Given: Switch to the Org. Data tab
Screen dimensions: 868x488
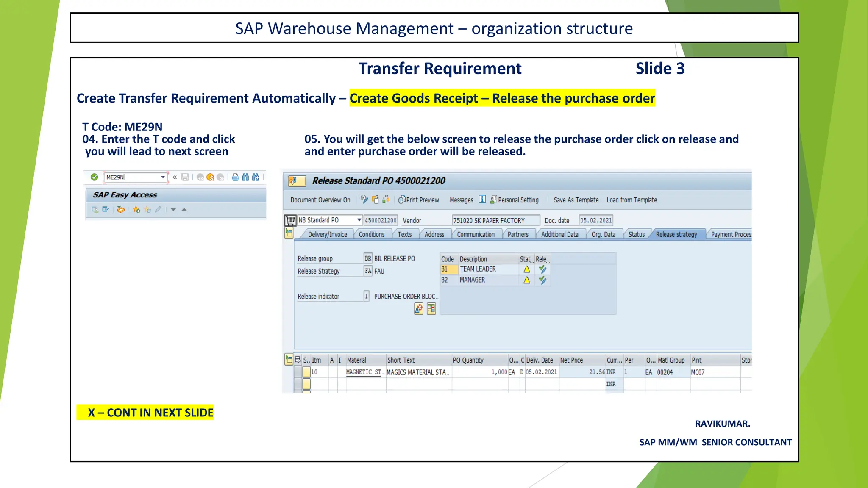Looking at the screenshot, I should tap(603, 235).
